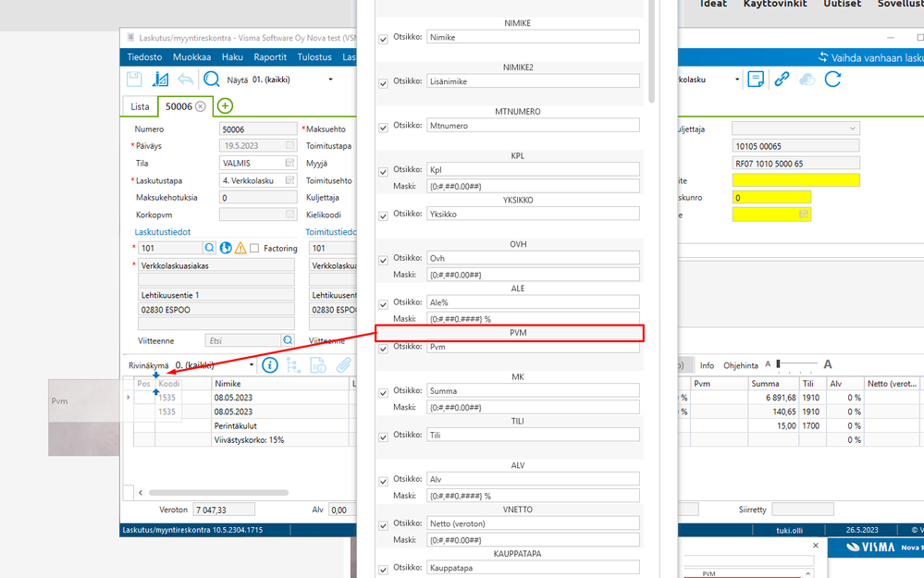Toggle the ALE column checkbox

coord(383,304)
